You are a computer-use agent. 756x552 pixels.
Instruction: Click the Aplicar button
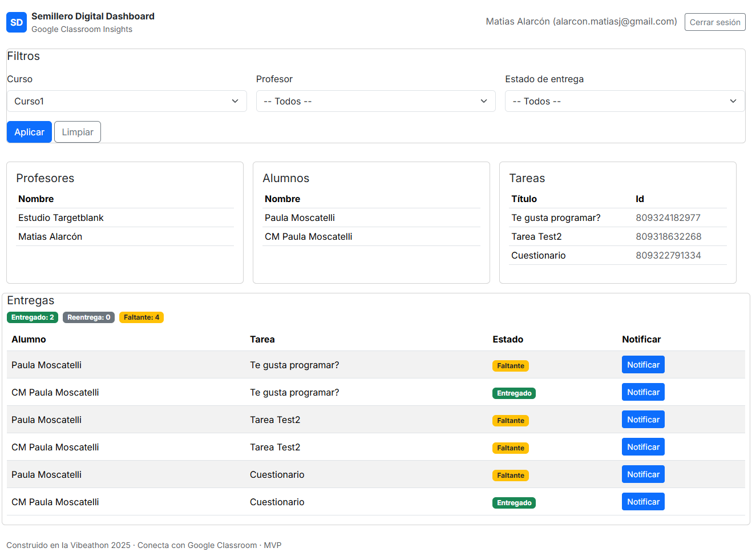(x=29, y=132)
